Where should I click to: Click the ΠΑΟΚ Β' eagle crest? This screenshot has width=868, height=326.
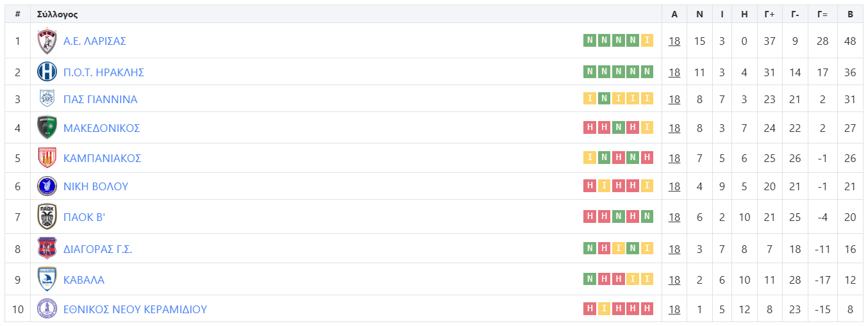(47, 217)
